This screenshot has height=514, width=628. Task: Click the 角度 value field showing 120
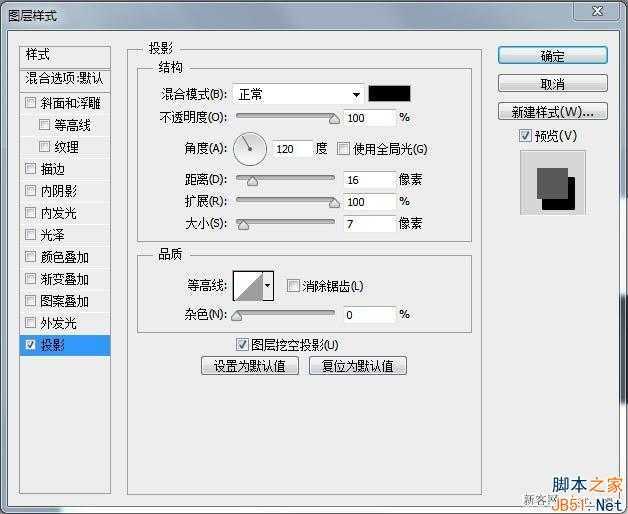pos(292,149)
